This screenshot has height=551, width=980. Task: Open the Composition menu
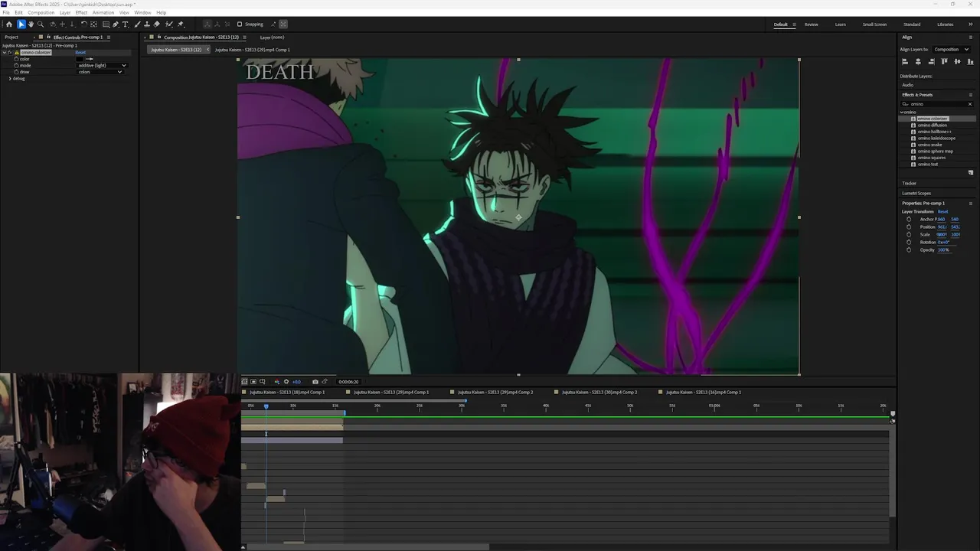click(41, 12)
